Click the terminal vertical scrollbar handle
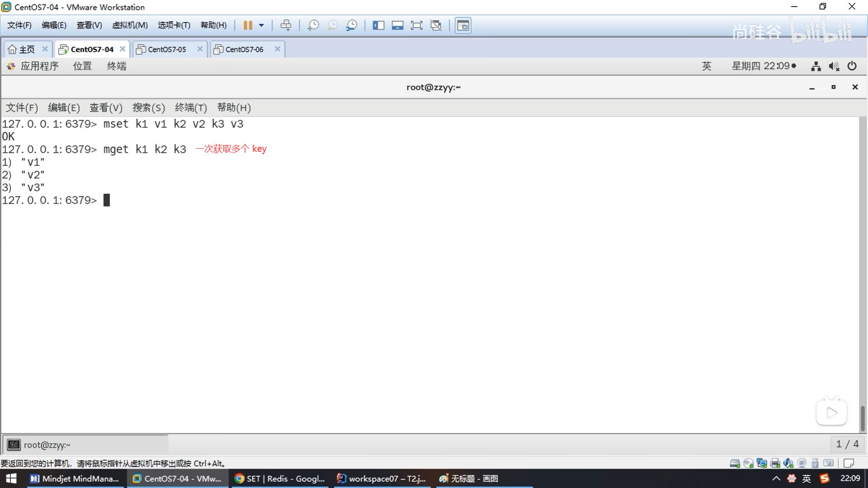Screen dimensions: 868x488 [x=862, y=418]
